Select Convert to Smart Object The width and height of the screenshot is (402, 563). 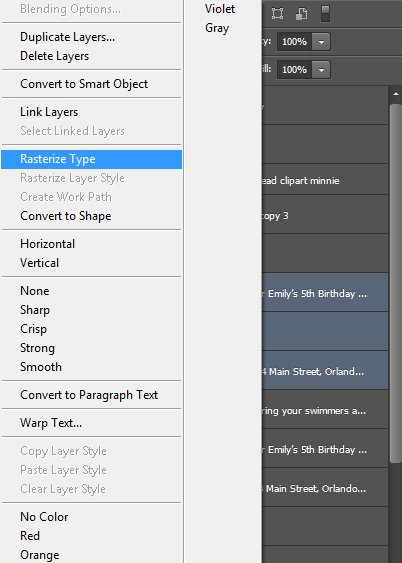84,84
